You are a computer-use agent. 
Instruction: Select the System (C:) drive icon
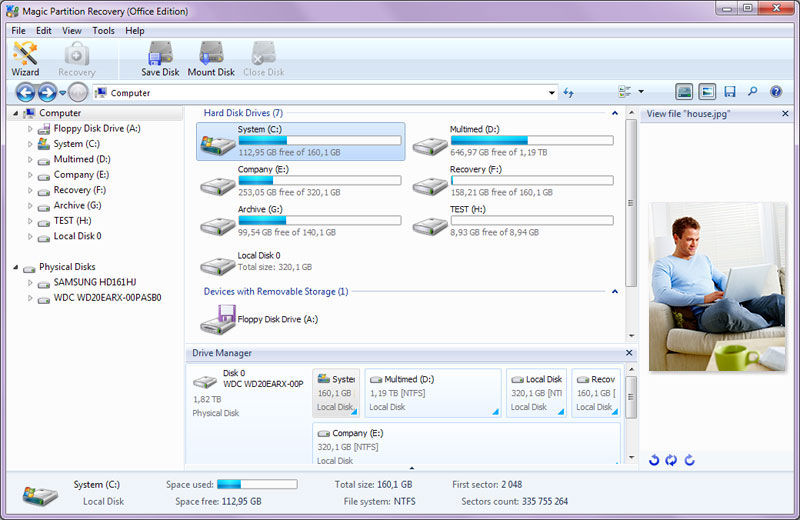click(218, 145)
